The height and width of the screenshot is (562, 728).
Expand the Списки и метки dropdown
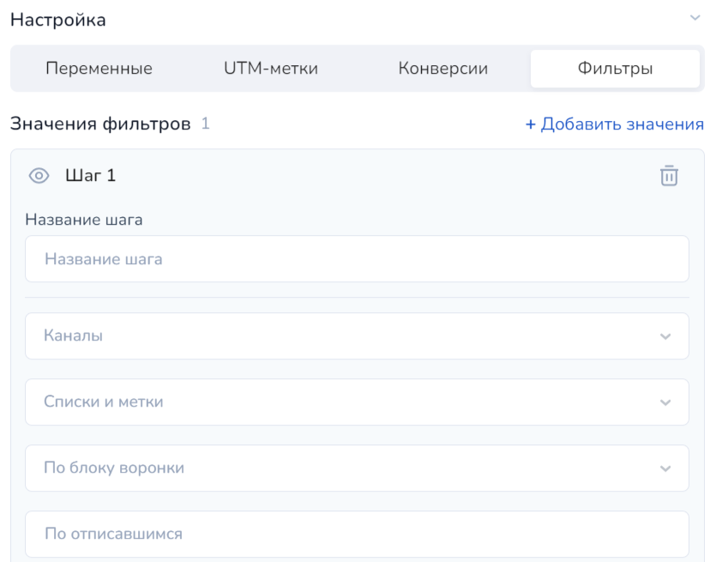tap(343, 402)
